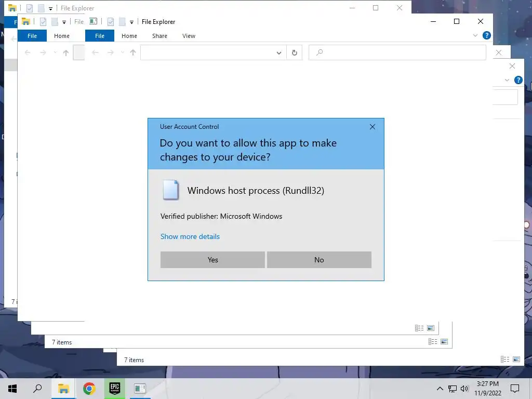The width and height of the screenshot is (532, 399).
Task: Open the recent locations dropdown near address bar
Action: (x=123, y=52)
